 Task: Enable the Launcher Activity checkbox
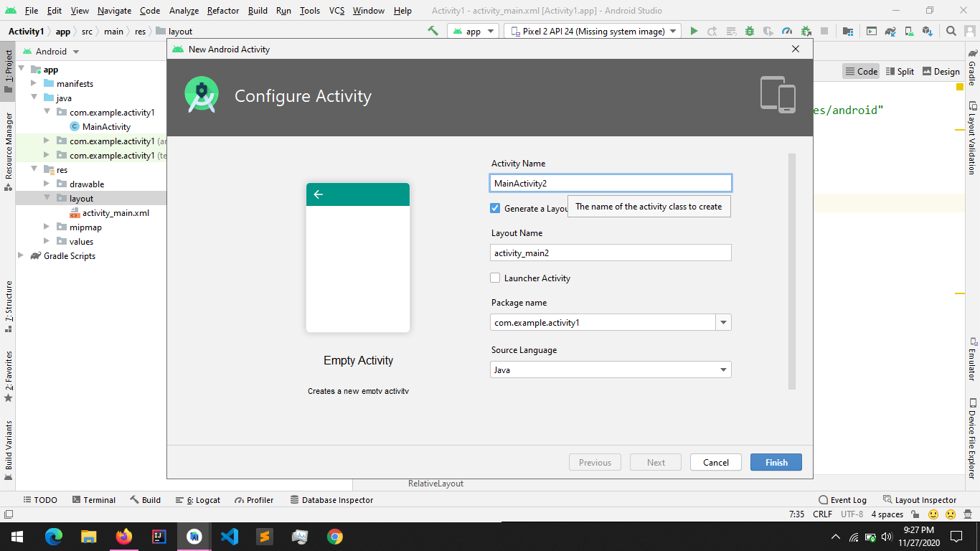click(x=495, y=278)
